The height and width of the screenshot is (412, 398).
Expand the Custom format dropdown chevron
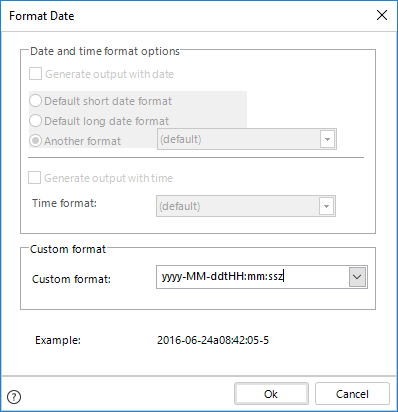pos(357,277)
